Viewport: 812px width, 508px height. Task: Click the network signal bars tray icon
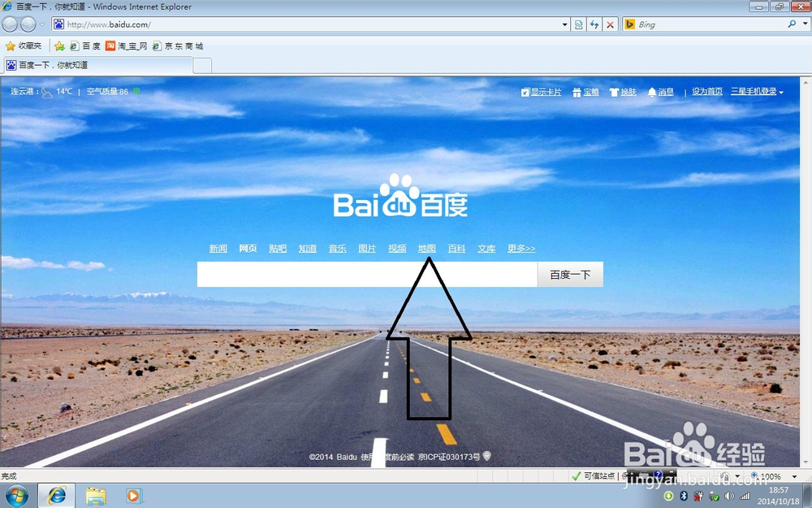[x=745, y=496]
